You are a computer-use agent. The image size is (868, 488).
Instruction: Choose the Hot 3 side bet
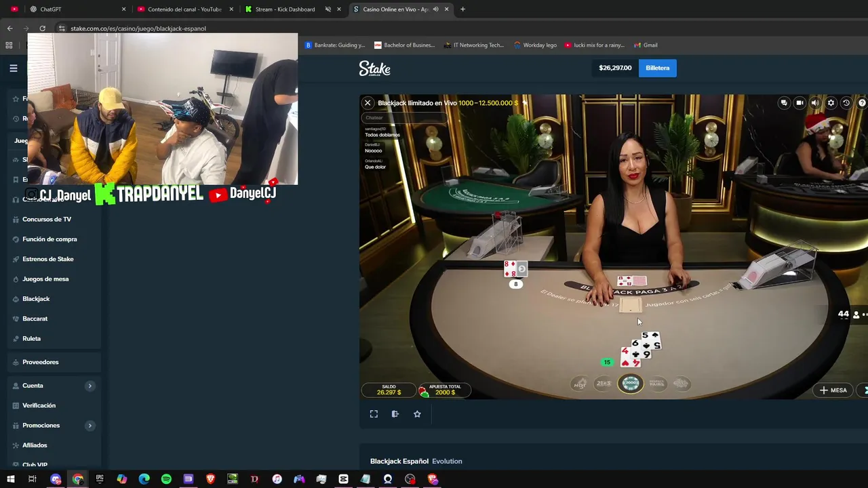tap(580, 384)
